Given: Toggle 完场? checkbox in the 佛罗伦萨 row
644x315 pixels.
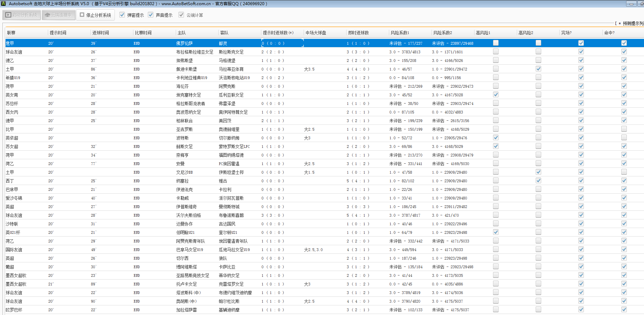Looking at the screenshot, I should [581, 43].
